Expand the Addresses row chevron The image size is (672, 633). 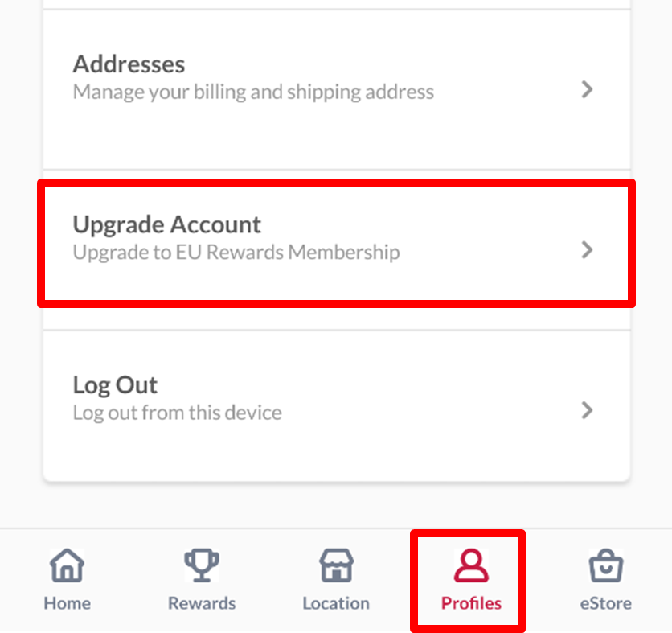(x=588, y=89)
